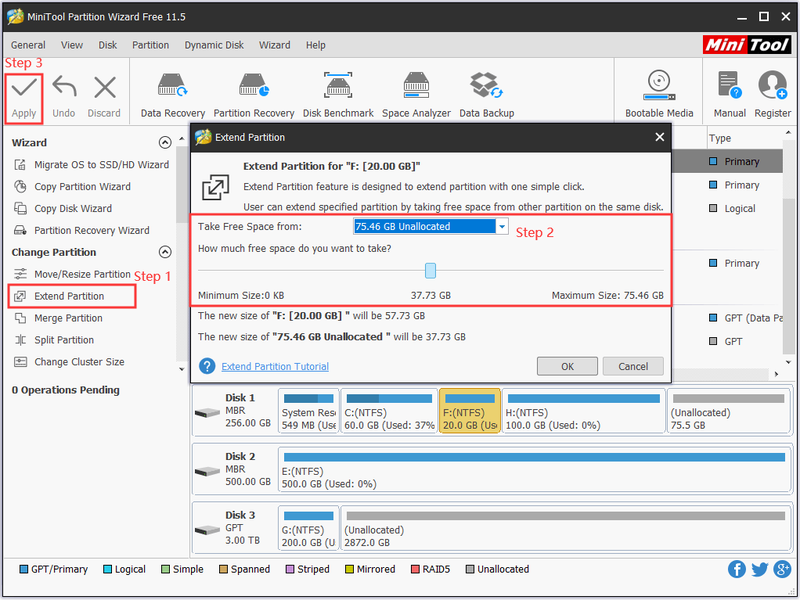
Task: Click OK in Extend Partition dialog
Action: point(567,366)
